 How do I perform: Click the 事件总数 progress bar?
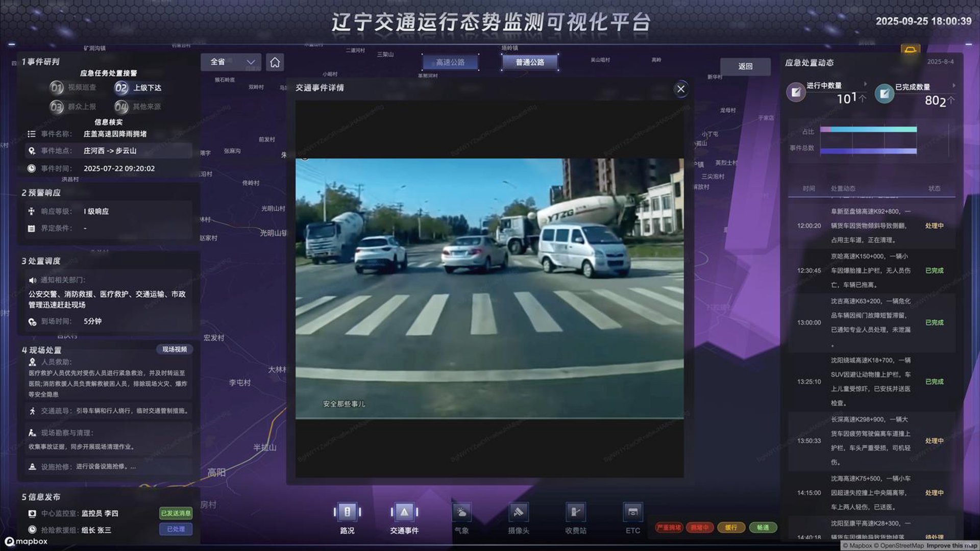coord(868,151)
